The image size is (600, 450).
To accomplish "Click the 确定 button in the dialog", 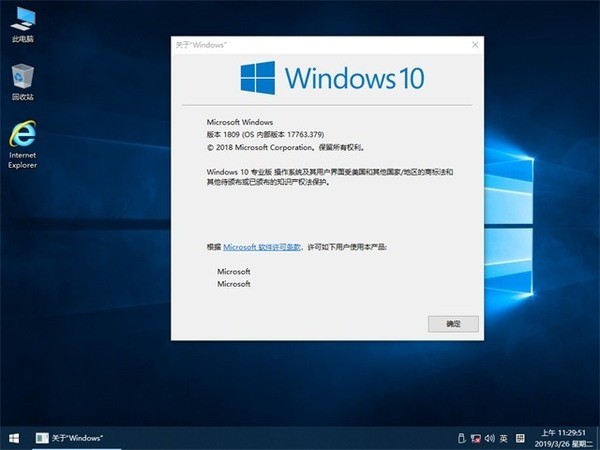I will coord(452,324).
